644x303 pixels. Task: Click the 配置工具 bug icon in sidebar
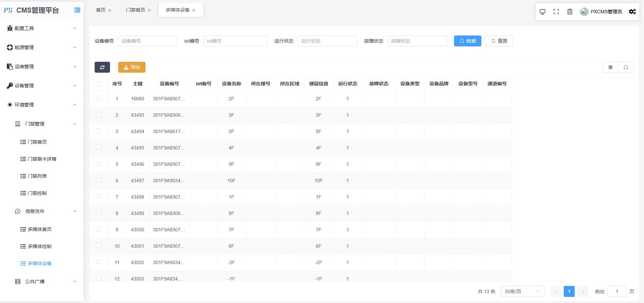click(10, 28)
